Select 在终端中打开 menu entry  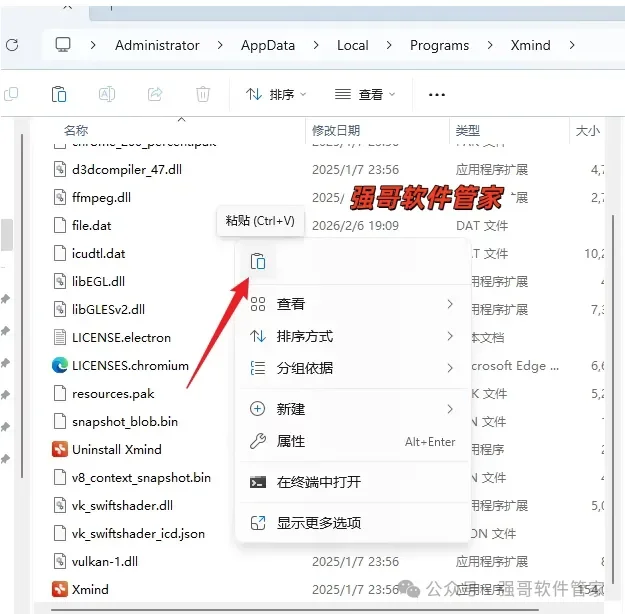352,482
